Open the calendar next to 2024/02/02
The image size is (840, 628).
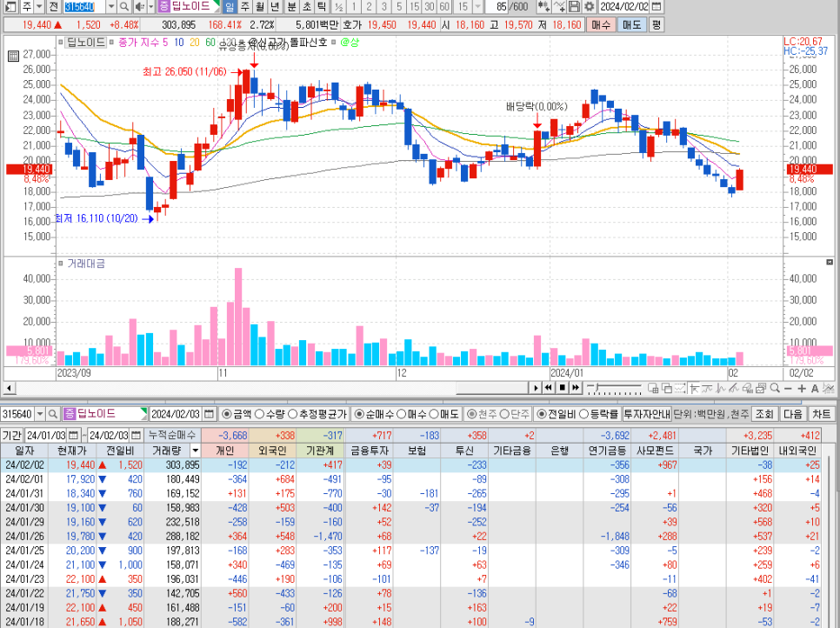point(657,6)
